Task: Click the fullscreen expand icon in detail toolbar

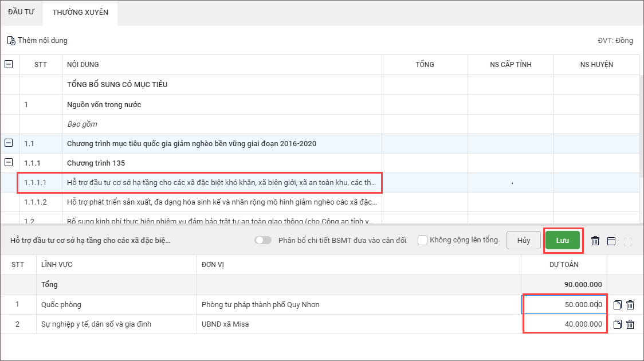Action: click(627, 241)
